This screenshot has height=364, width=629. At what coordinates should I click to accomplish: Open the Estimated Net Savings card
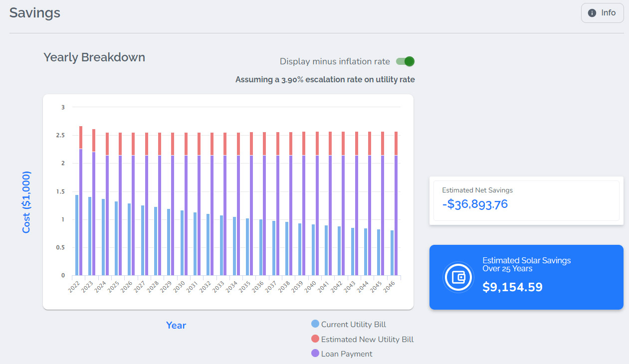pyautogui.click(x=526, y=200)
